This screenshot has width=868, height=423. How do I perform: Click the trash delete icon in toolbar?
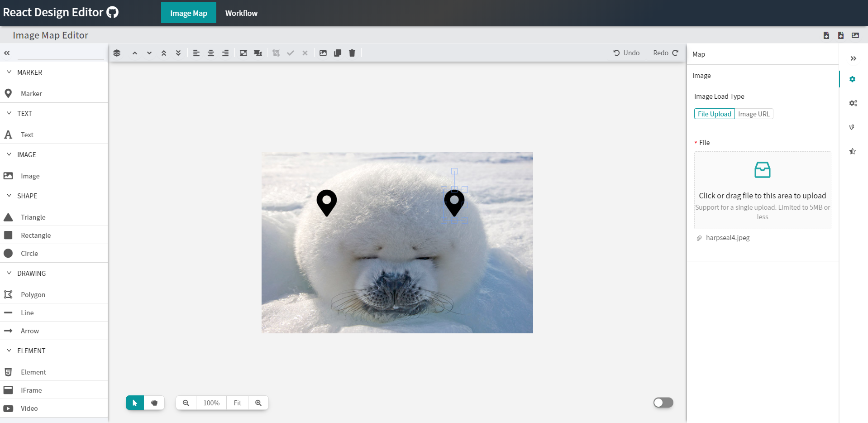(352, 53)
